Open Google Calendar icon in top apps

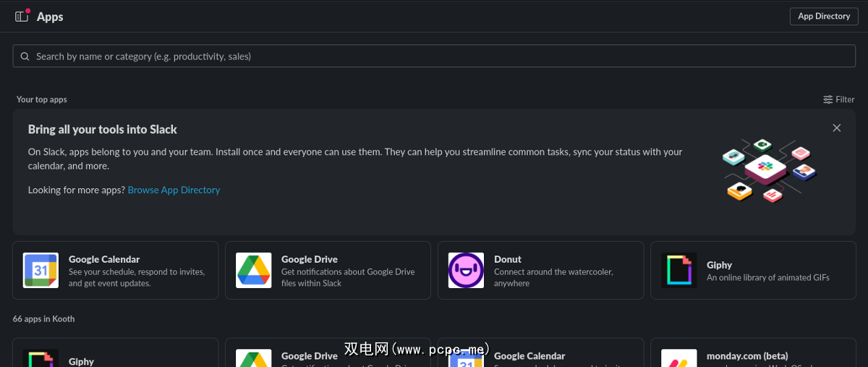(41, 270)
